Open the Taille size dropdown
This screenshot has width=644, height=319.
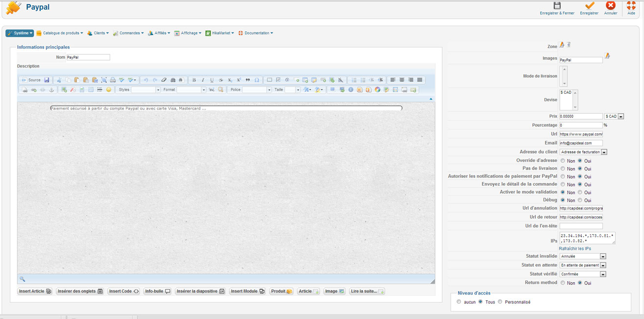click(x=293, y=90)
